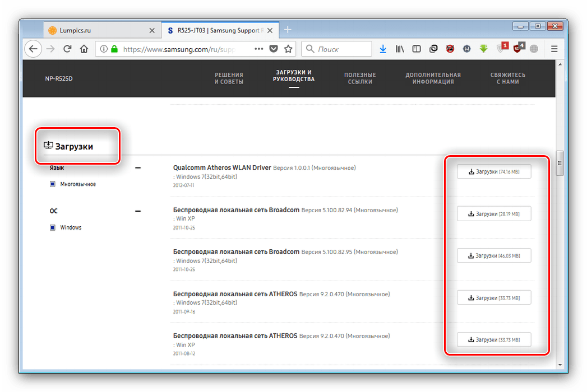Viewport: 587px width, 392px height.
Task: Download Qualcomm Atheros WLAN Driver 74.16 MB
Action: coord(494,172)
